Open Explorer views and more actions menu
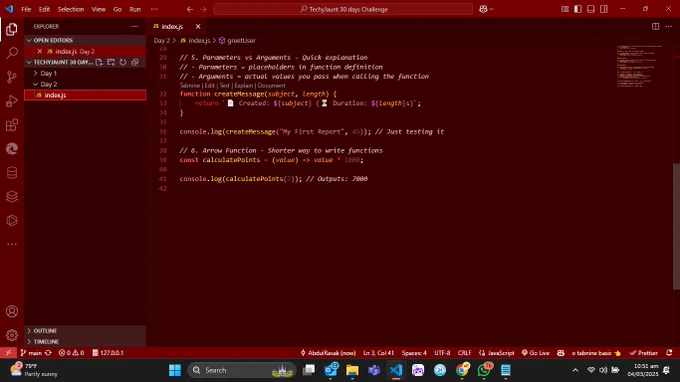The height and width of the screenshot is (382, 680). 135,26
